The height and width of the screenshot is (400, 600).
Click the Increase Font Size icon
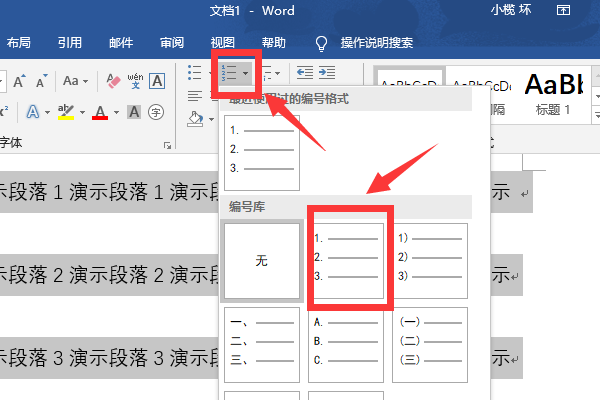tap(20, 81)
